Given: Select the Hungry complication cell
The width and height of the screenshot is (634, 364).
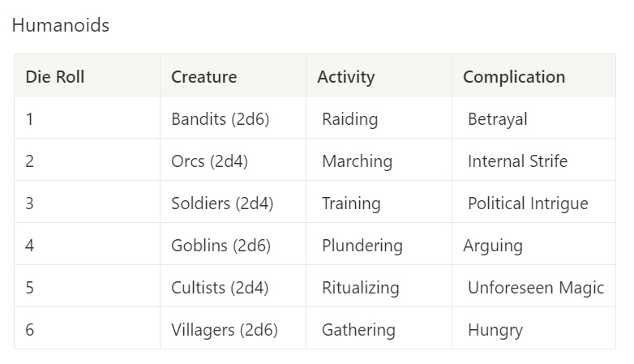Looking at the screenshot, I should point(495,330).
